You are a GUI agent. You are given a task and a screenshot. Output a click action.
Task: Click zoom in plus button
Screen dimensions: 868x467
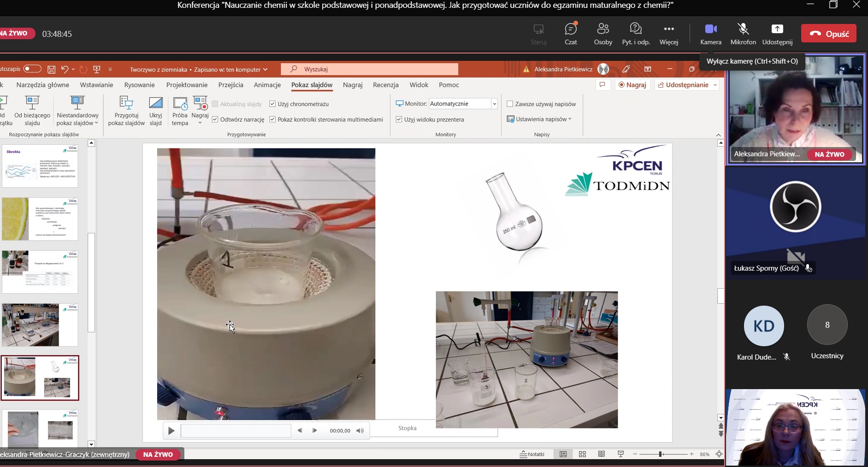tap(691, 454)
